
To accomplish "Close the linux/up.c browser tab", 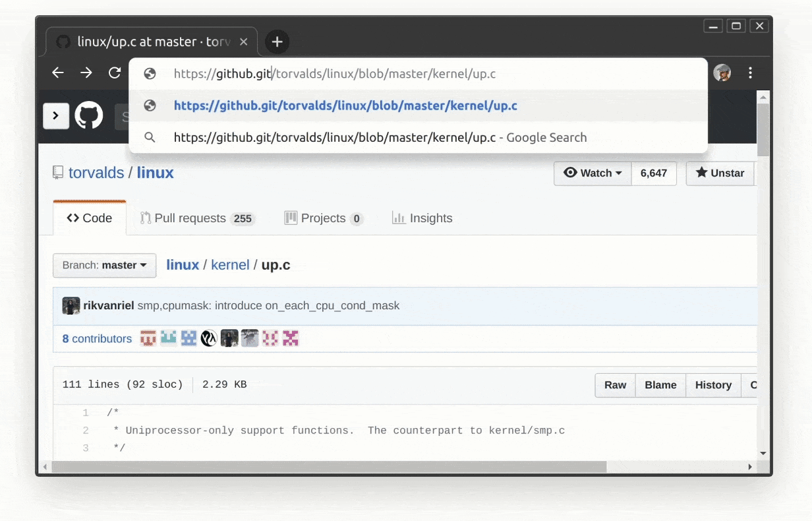I will click(x=243, y=42).
